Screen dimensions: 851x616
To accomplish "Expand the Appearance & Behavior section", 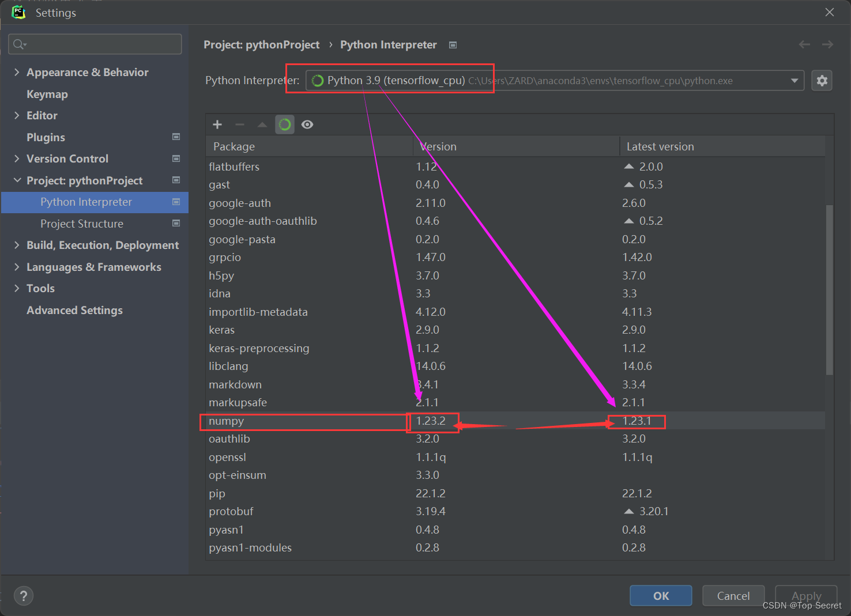I will (x=17, y=72).
